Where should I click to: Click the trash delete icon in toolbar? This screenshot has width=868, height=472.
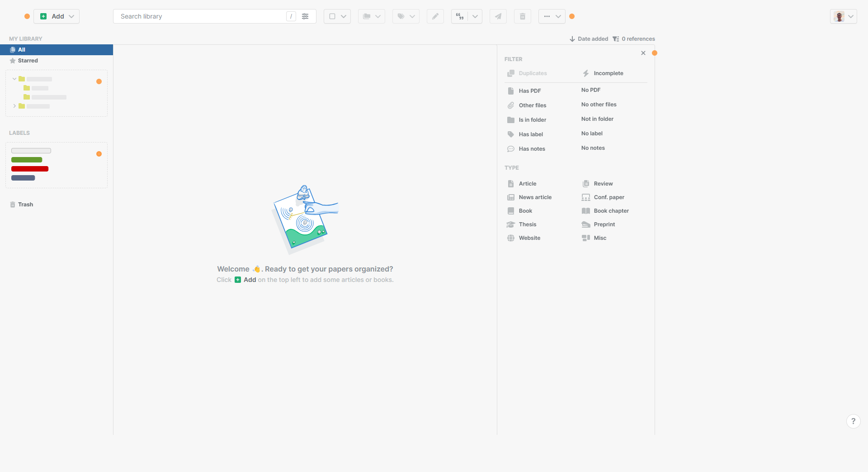(x=522, y=16)
